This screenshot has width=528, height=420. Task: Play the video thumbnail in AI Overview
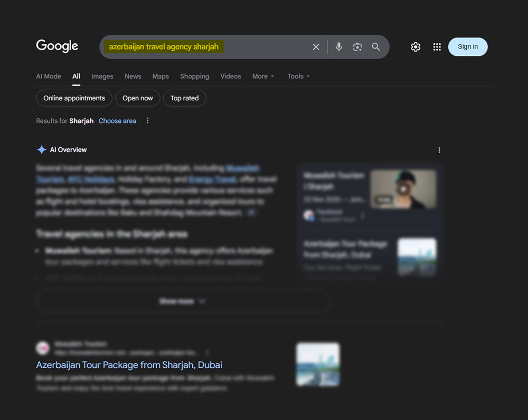pyautogui.click(x=403, y=189)
